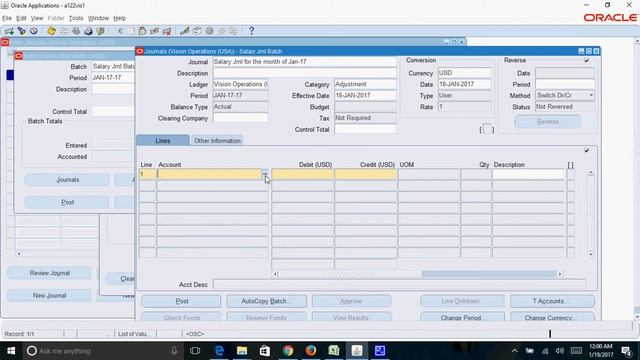Open the Edit menu
This screenshot has width=640, height=360.
coord(21,18)
